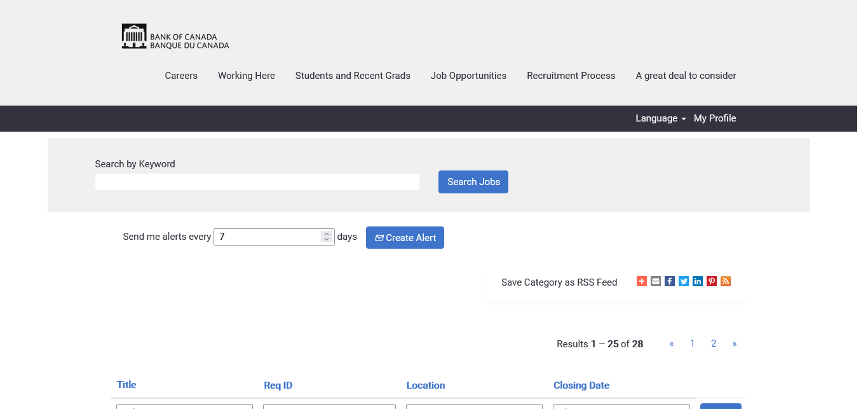Open the Job Opportunities menu item
This screenshot has height=409, width=868.
468,76
